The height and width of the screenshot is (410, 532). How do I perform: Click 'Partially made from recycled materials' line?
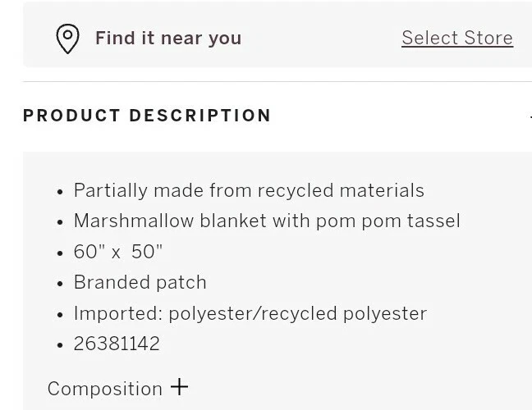tap(249, 190)
